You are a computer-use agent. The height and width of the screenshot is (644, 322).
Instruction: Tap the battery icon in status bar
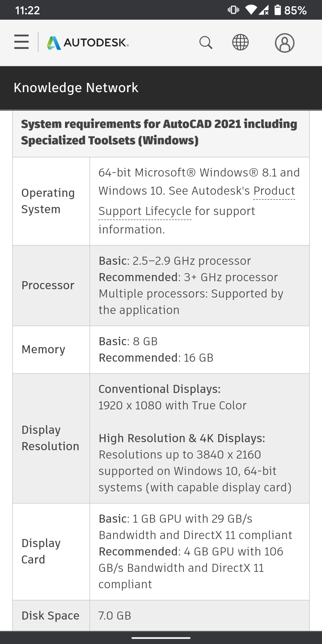click(x=278, y=10)
